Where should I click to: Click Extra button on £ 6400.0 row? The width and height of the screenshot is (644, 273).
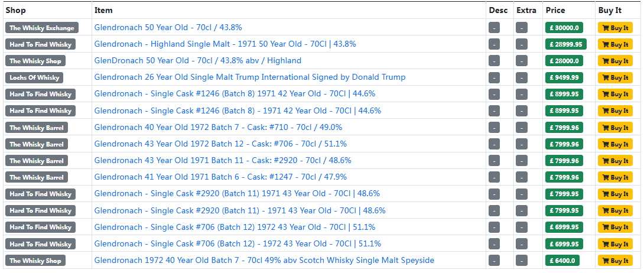click(x=521, y=261)
